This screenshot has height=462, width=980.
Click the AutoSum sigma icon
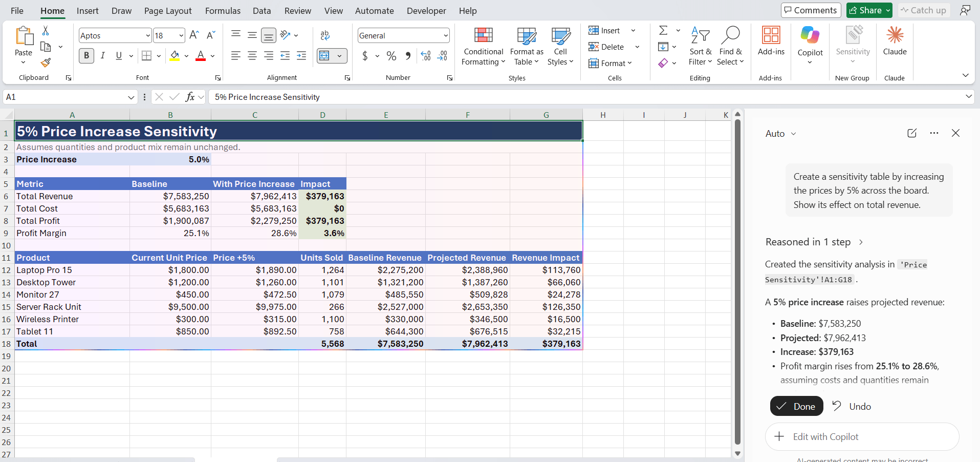[663, 30]
